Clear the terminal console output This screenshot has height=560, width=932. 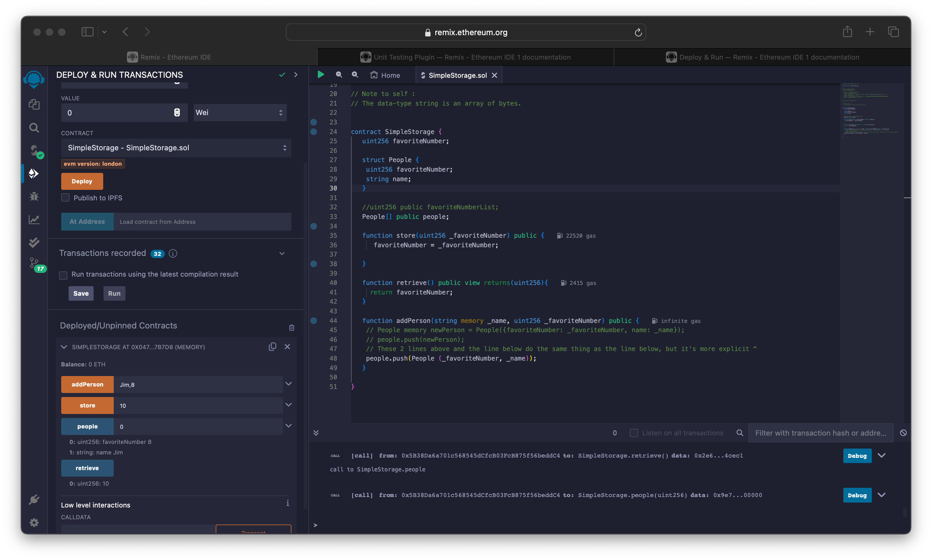pos(903,433)
